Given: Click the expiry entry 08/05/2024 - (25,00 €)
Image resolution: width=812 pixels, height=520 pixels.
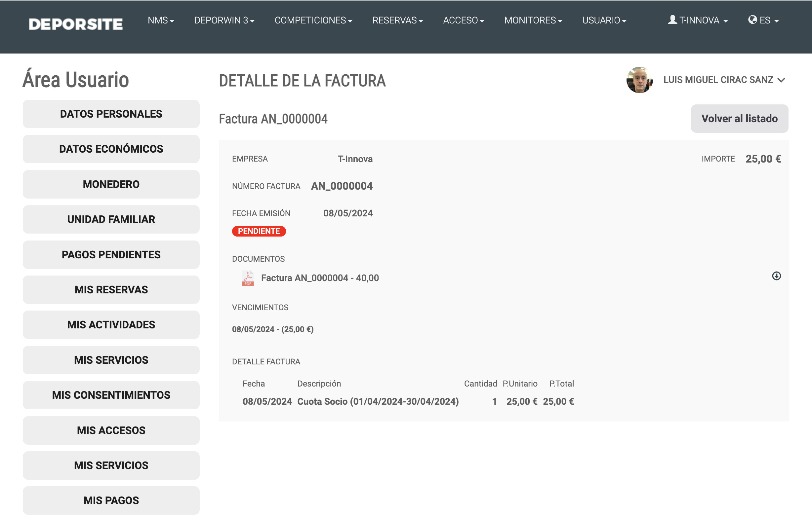Looking at the screenshot, I should [273, 329].
